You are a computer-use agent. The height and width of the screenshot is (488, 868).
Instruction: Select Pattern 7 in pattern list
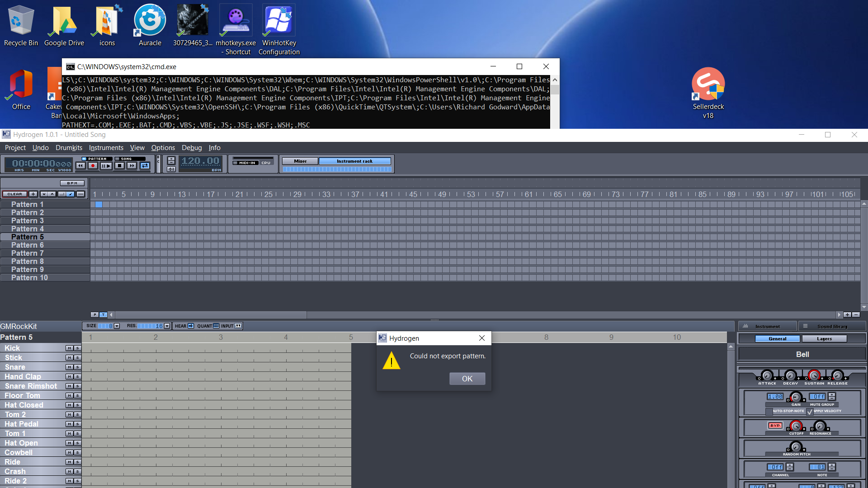tap(45, 253)
